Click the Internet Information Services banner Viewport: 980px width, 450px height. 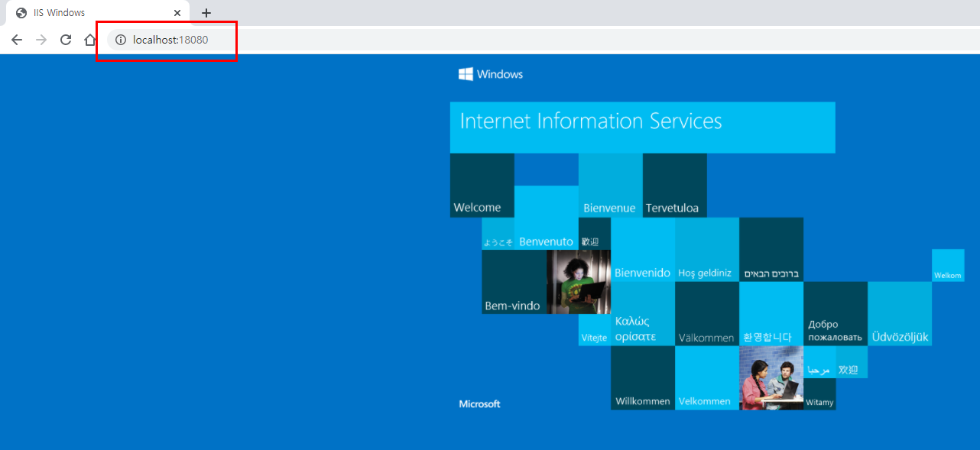[x=642, y=127]
